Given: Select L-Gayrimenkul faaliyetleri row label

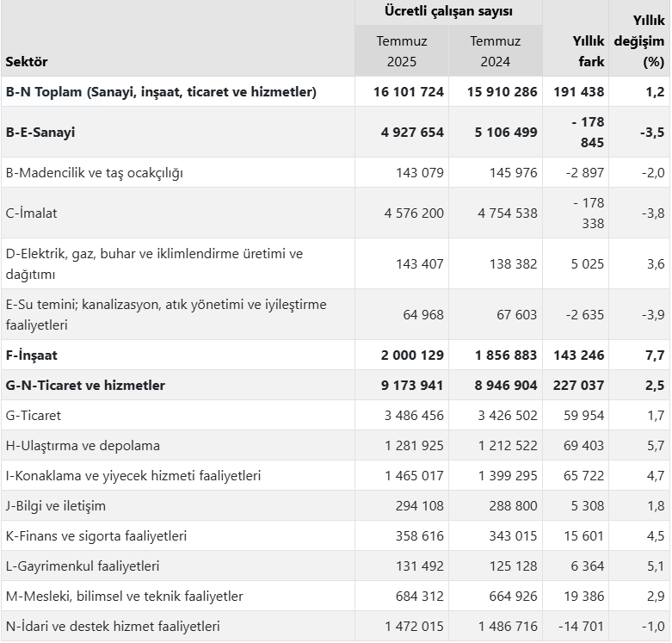Looking at the screenshot, I should pos(83,566).
